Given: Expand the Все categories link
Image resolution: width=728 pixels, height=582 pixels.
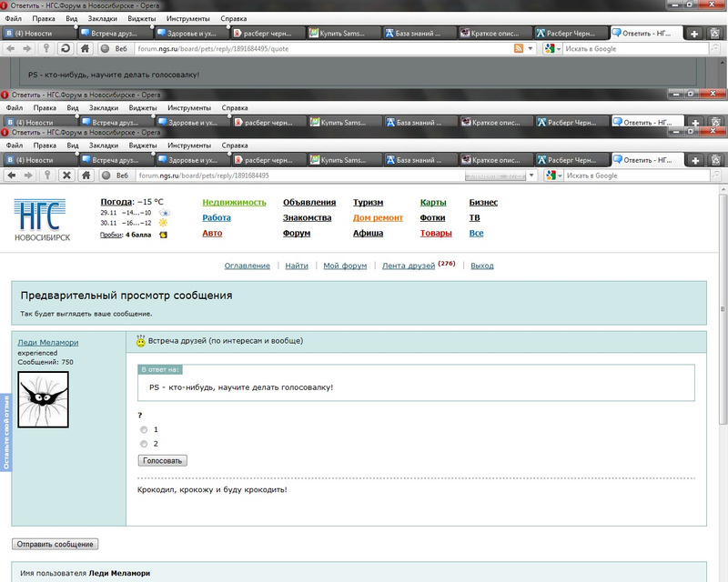Looking at the screenshot, I should tap(476, 233).
